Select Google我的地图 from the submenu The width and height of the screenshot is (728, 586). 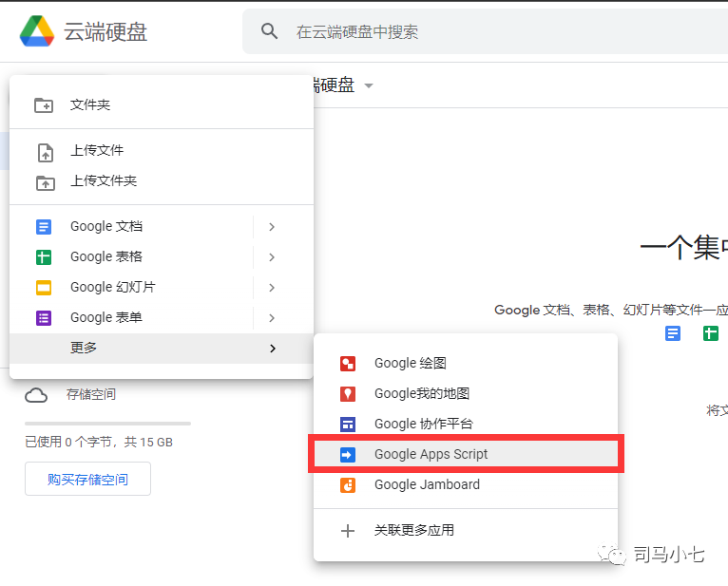466,393
